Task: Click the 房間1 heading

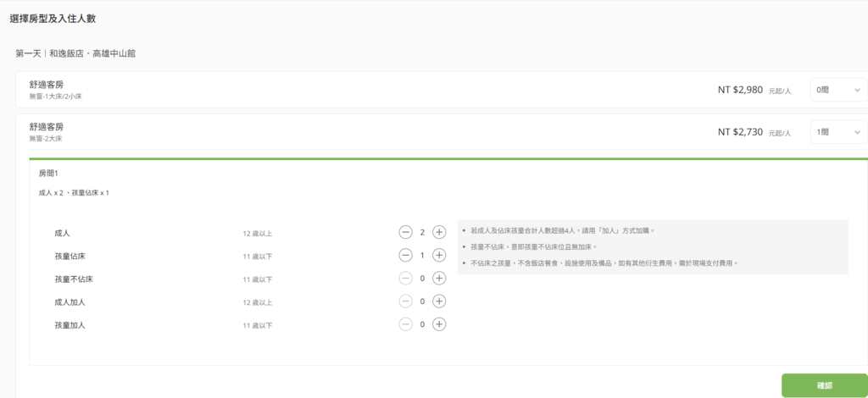Action: pos(48,174)
